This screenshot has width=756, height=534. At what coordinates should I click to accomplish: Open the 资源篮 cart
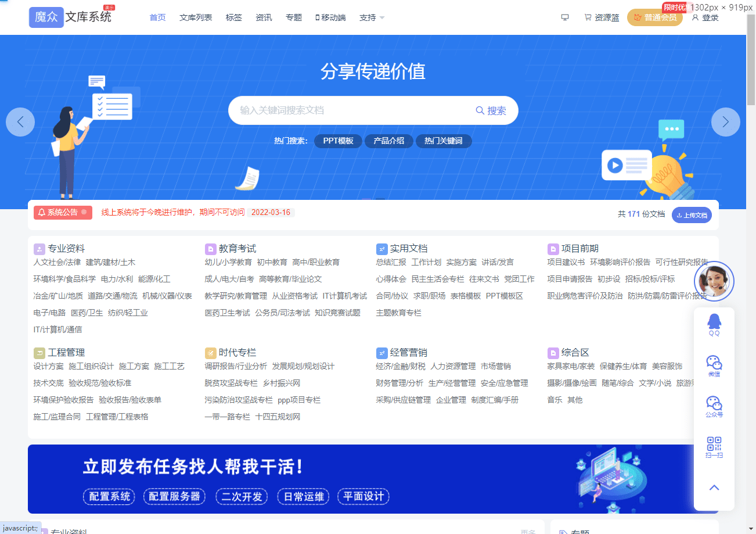(602, 17)
